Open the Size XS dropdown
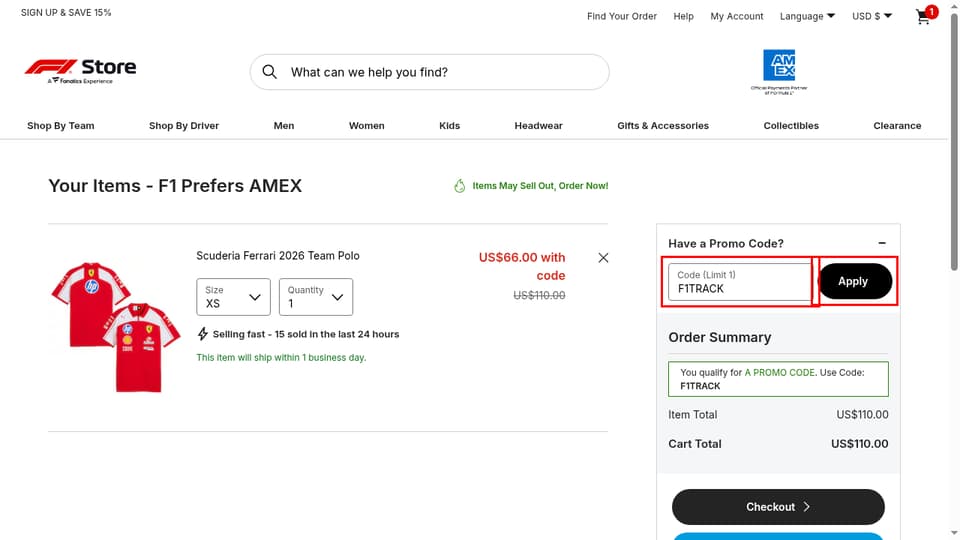This screenshot has height=540, width=960. click(x=233, y=297)
